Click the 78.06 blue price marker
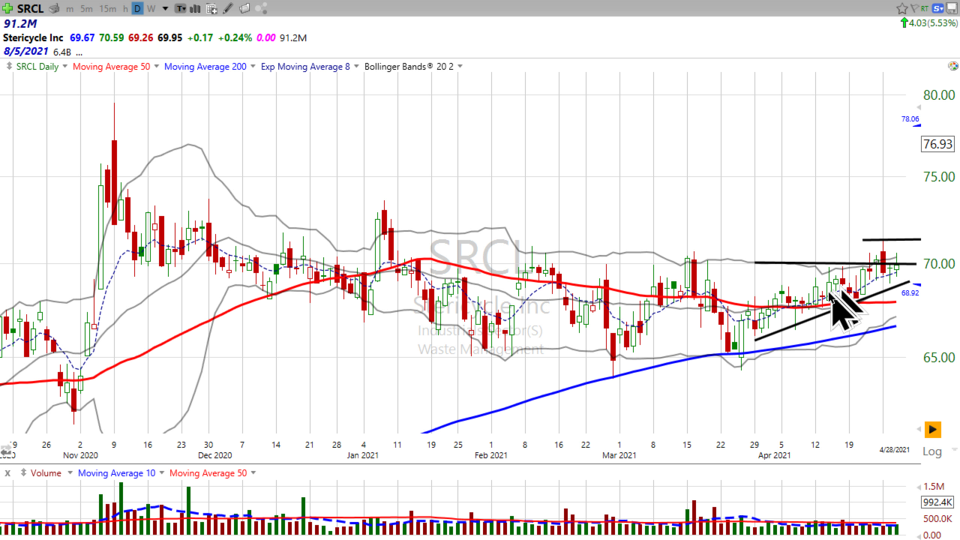 pos(910,119)
